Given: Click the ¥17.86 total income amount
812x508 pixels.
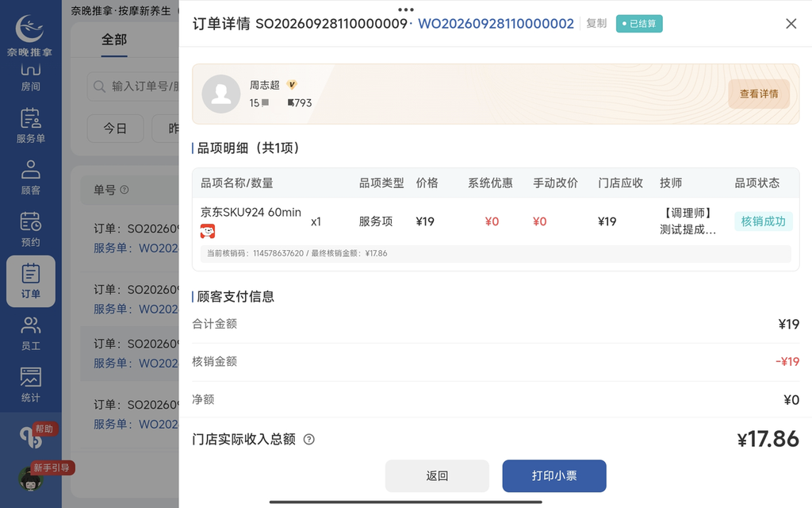Looking at the screenshot, I should click(768, 440).
